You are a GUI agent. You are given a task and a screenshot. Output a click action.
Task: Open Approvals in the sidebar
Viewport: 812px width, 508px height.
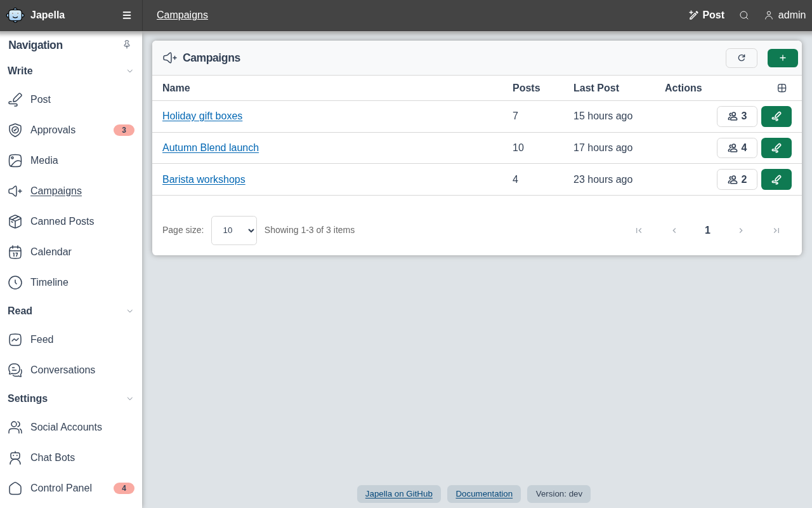71,130
